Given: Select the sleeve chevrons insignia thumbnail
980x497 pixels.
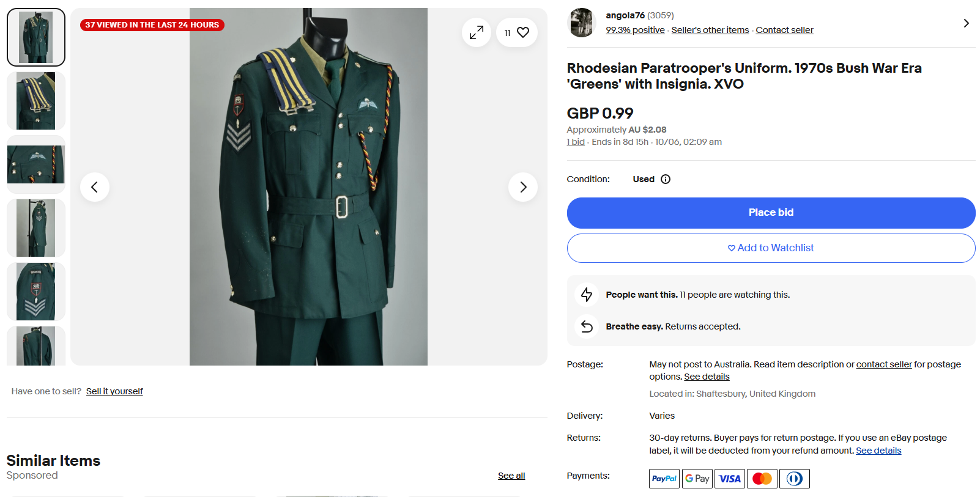Looking at the screenshot, I should 36,292.
